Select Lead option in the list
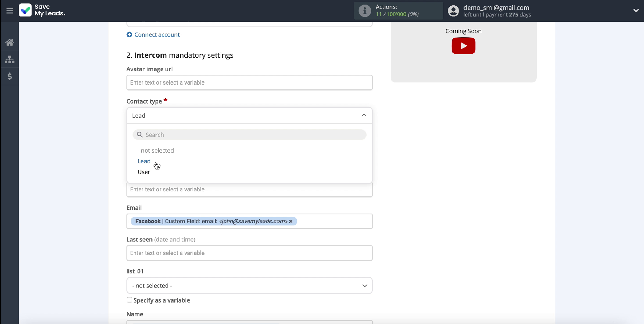Viewport: 644px width, 324px height. coord(144,161)
